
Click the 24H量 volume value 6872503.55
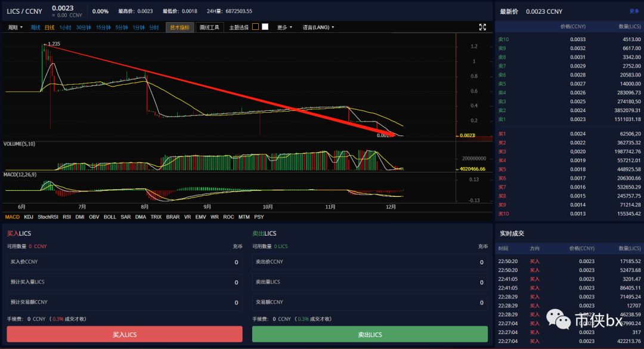coord(239,11)
